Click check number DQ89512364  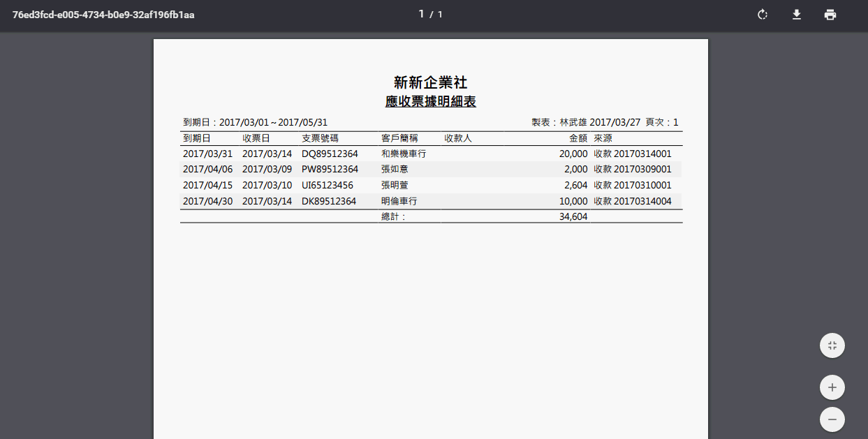(x=330, y=154)
